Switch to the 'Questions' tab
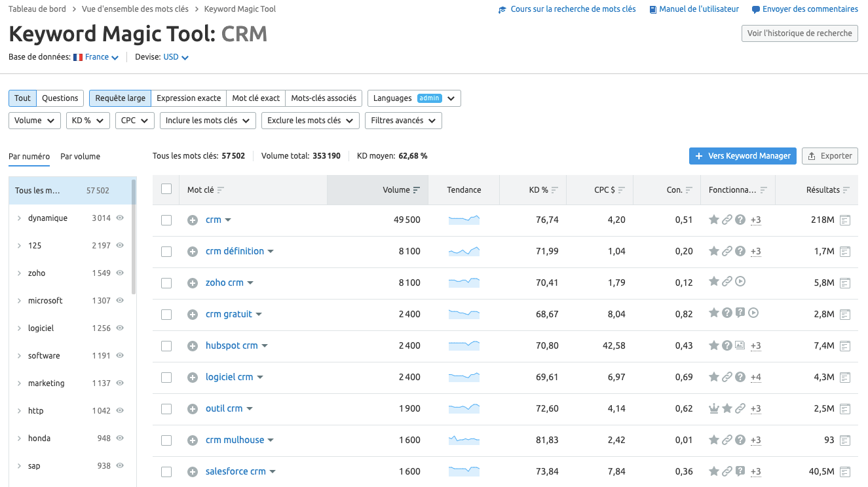 click(60, 98)
